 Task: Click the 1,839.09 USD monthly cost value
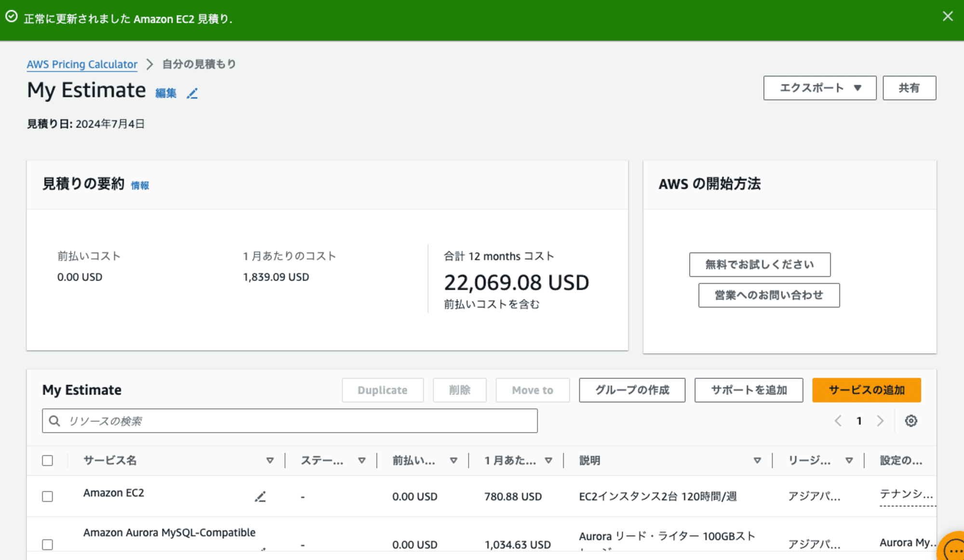tap(276, 277)
